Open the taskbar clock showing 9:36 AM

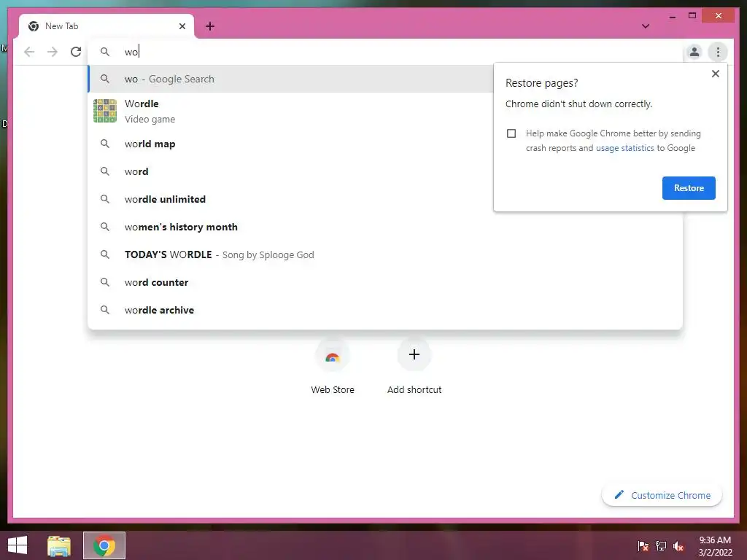[x=715, y=546]
